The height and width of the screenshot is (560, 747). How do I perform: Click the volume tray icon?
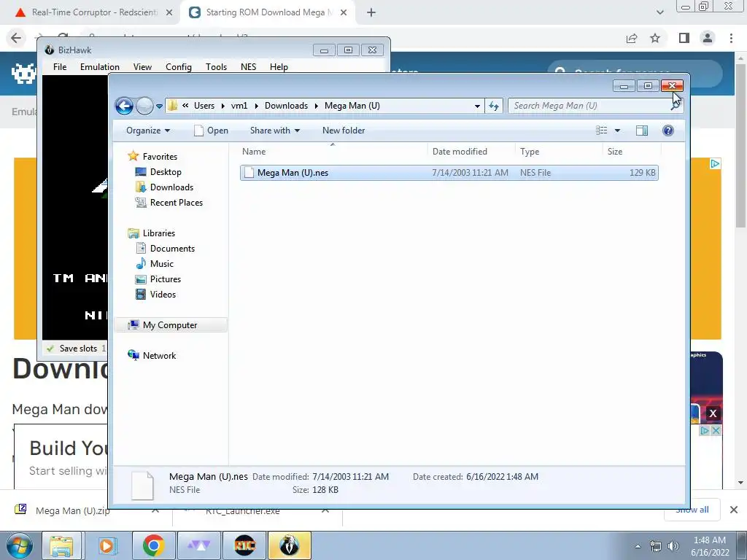[673, 546]
